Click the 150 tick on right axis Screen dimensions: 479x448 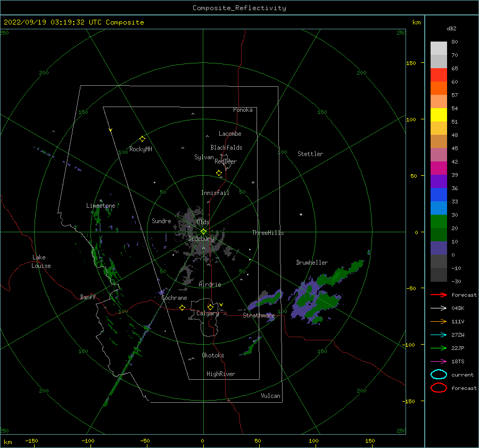411,63
